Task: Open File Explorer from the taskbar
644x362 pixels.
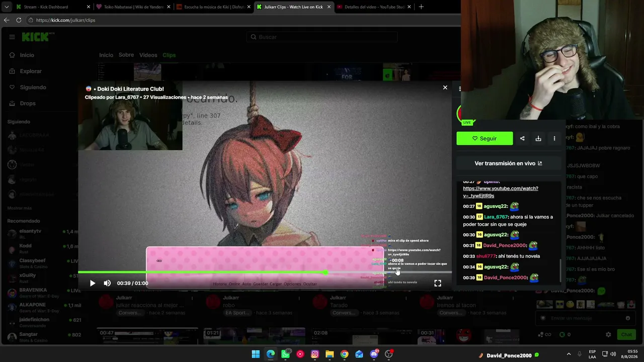Action: pyautogui.click(x=330, y=354)
